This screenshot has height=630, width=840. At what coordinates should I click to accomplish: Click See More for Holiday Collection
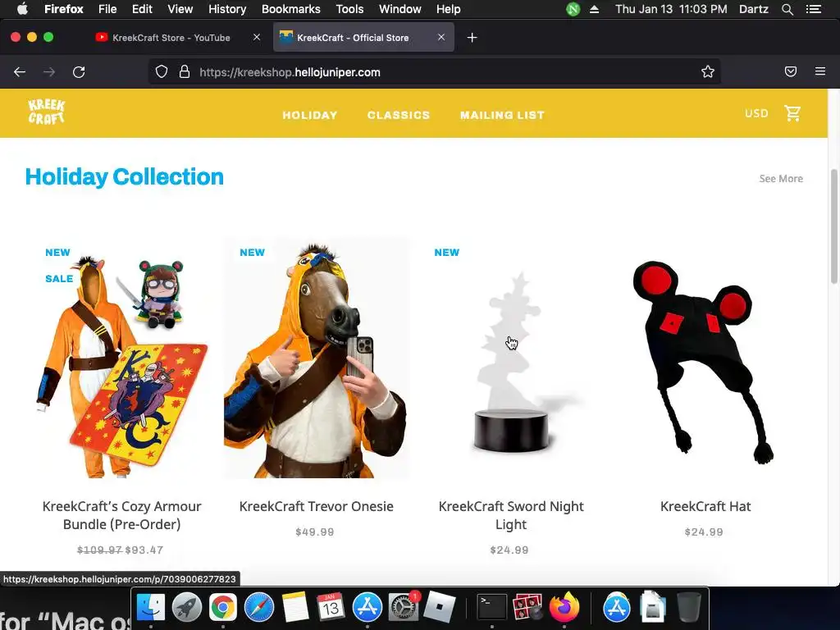[x=781, y=178]
